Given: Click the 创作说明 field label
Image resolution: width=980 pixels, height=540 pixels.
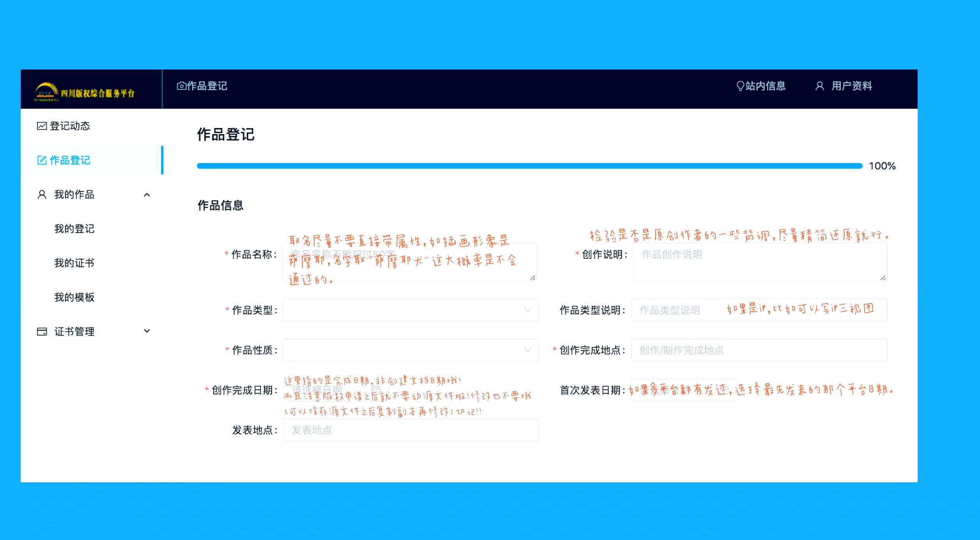Looking at the screenshot, I should (x=605, y=255).
